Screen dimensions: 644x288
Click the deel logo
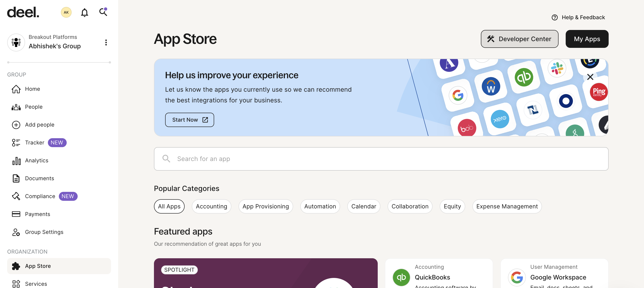tap(23, 12)
